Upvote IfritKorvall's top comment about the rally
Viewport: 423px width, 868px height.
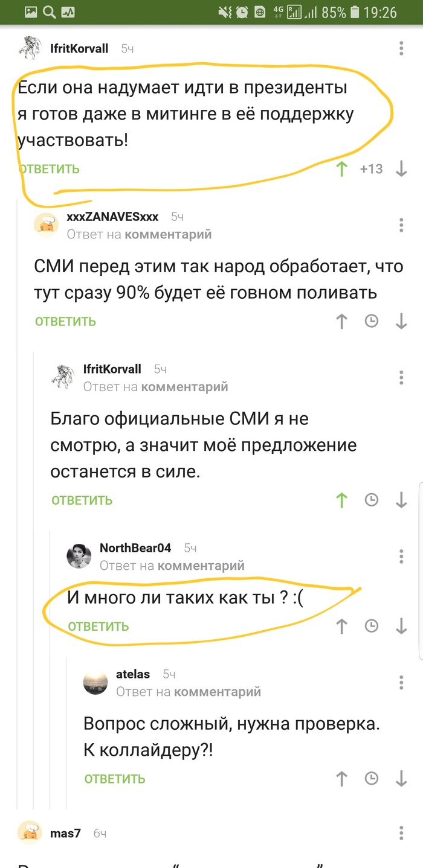(x=342, y=169)
